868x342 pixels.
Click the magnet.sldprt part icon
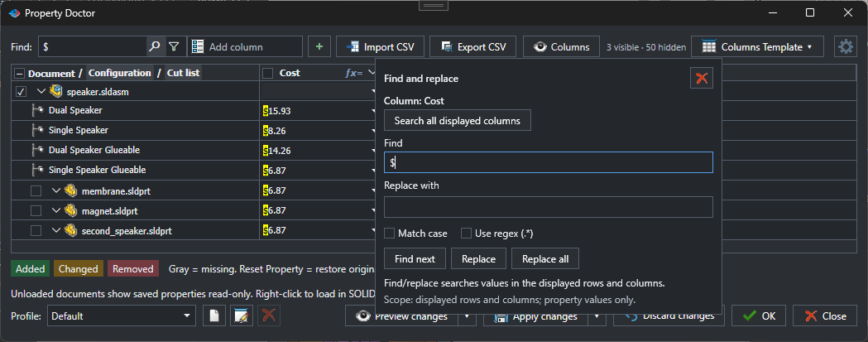click(70, 210)
